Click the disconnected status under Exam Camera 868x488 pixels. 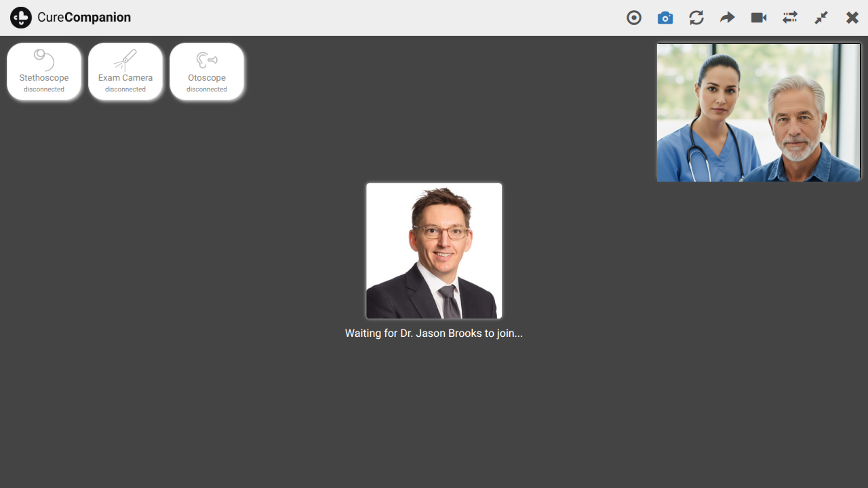coord(125,89)
